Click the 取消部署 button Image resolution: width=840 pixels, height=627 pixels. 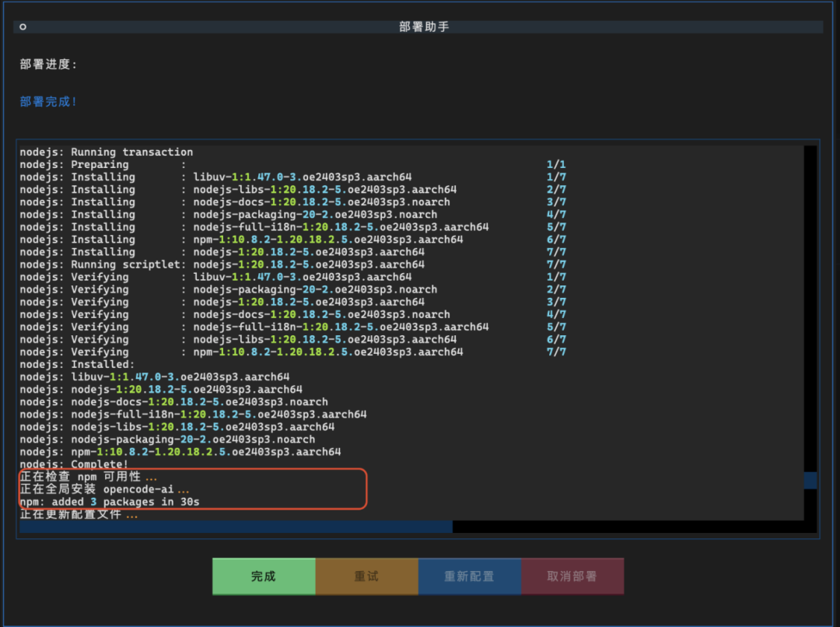point(572,576)
